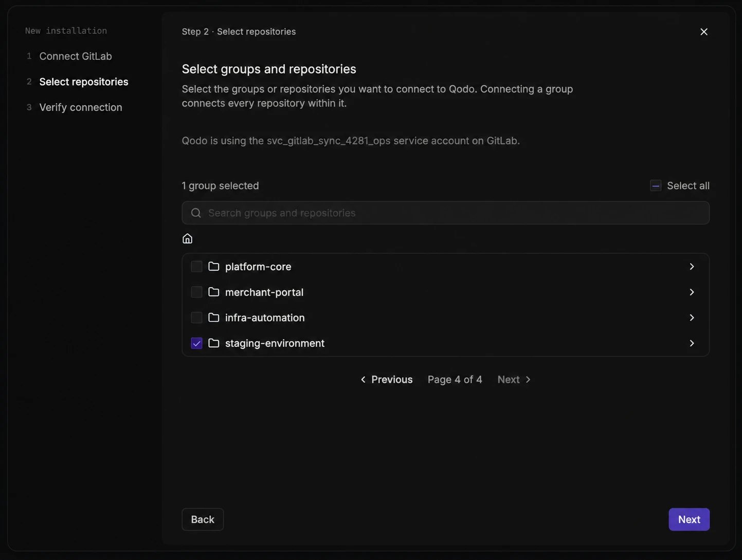Screen dimensions: 742x560
Task: Close the installation dialog
Action: tap(704, 32)
